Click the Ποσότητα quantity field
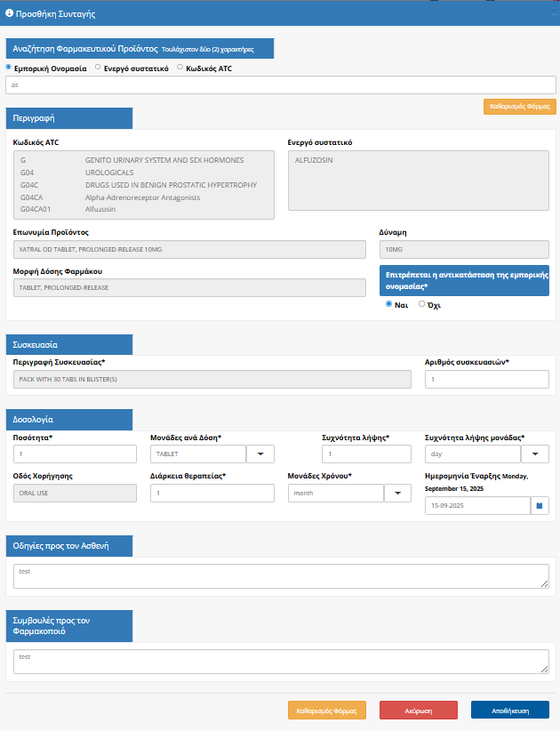Image resolution: width=560 pixels, height=731 pixels. pyautogui.click(x=75, y=454)
